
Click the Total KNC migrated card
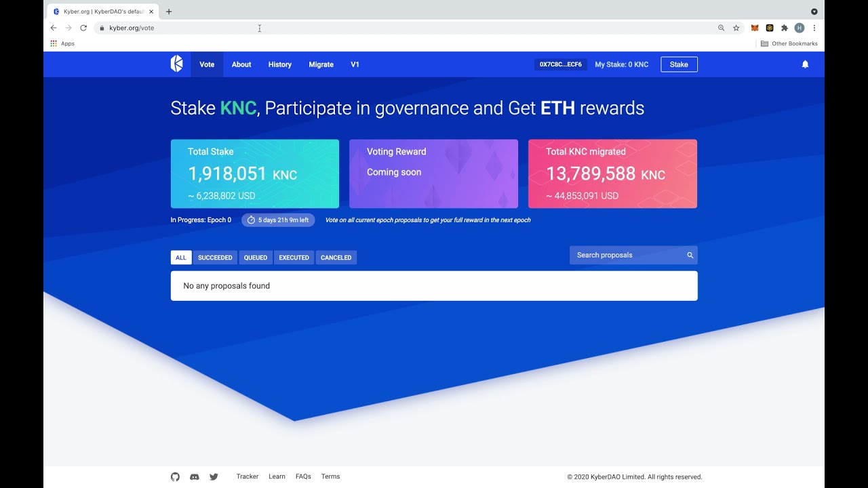(x=612, y=174)
